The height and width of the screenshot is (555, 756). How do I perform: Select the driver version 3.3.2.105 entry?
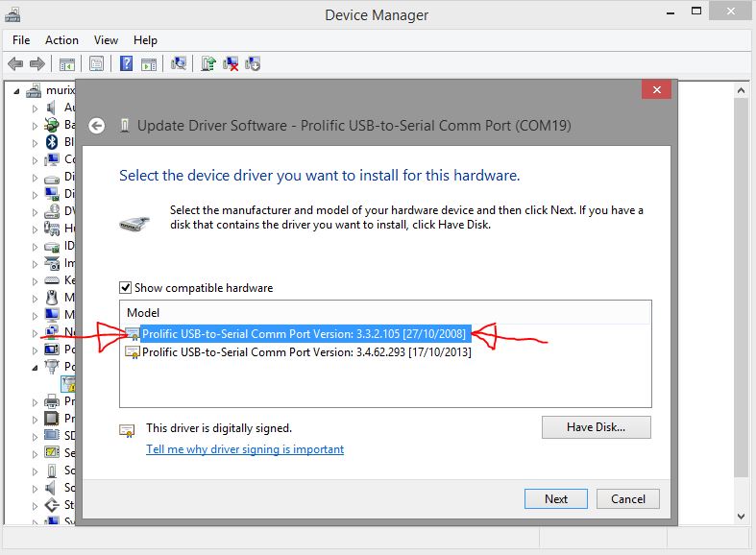coord(305,333)
